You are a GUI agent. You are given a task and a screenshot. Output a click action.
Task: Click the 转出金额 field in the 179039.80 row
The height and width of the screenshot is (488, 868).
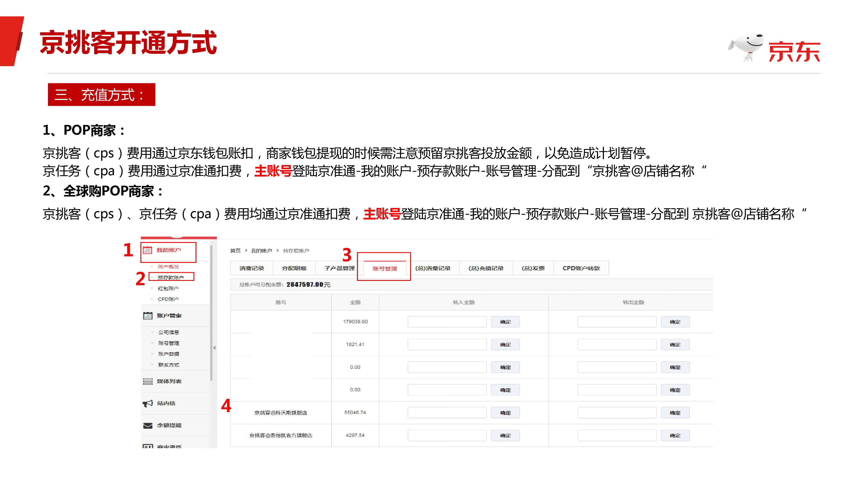[x=617, y=322]
